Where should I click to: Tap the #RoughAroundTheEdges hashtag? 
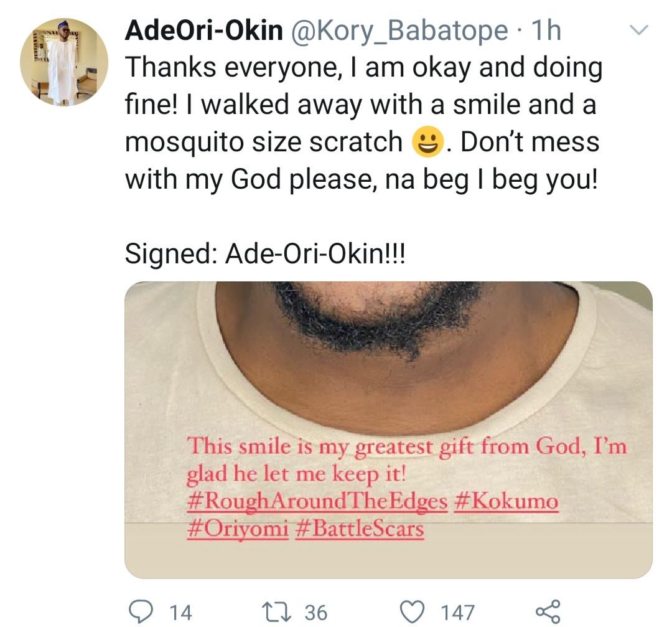[317, 502]
